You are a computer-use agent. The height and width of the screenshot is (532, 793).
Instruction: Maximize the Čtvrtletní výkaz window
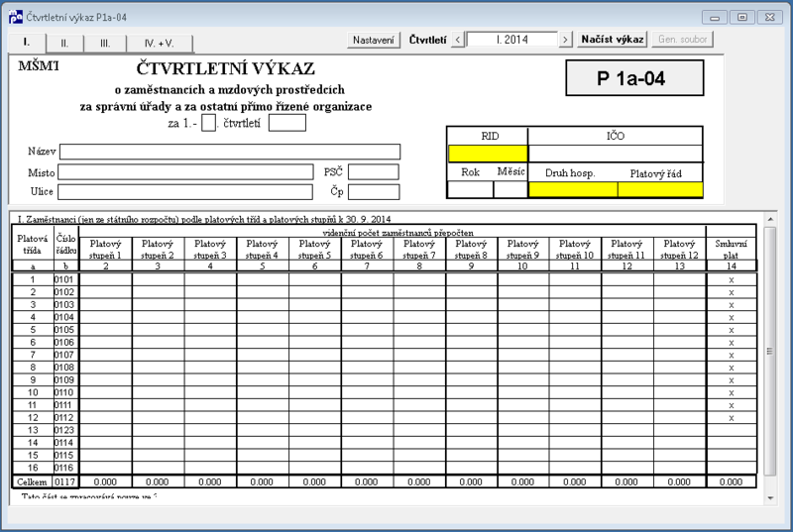741,17
